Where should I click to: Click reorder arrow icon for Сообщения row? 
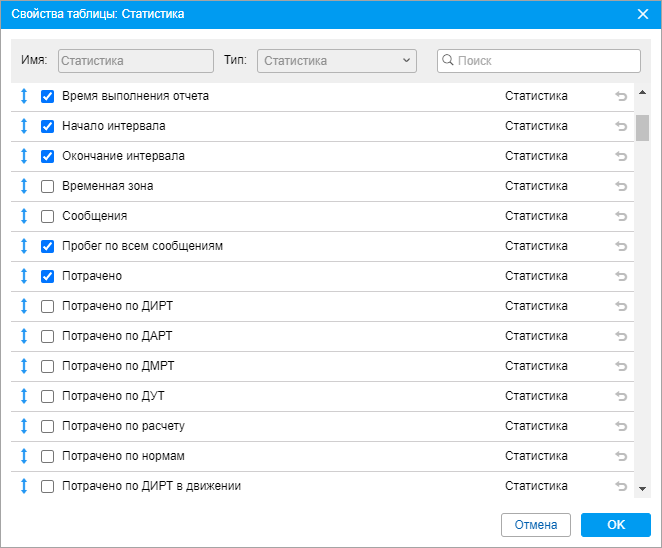tap(24, 216)
